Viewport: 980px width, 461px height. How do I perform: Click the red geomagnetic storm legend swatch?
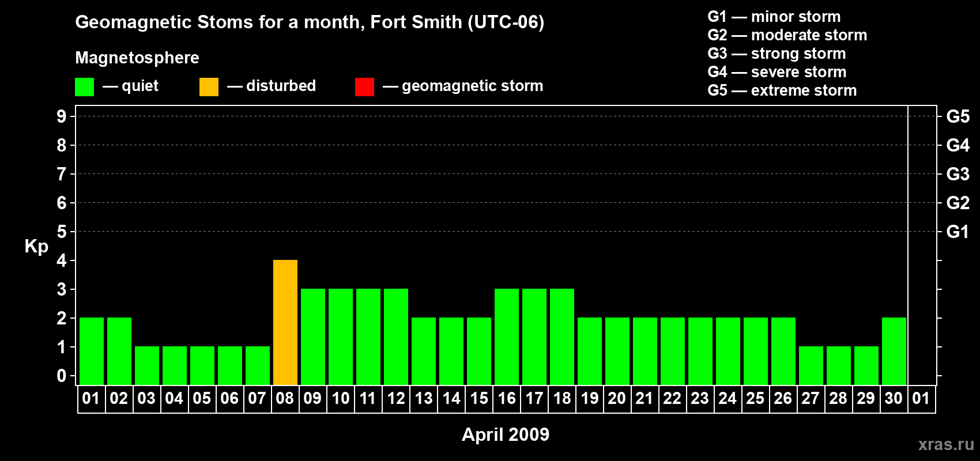(364, 87)
